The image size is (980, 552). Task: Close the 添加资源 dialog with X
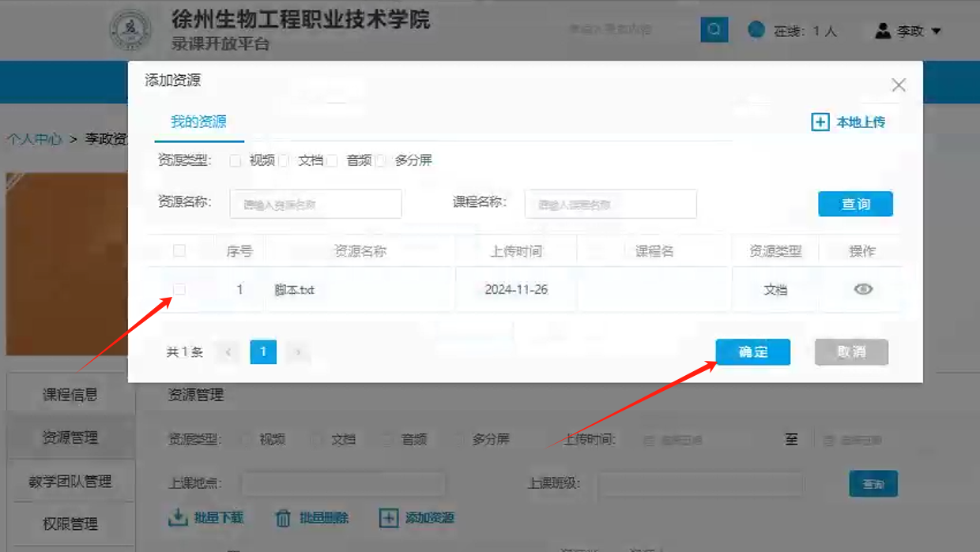pos(898,85)
